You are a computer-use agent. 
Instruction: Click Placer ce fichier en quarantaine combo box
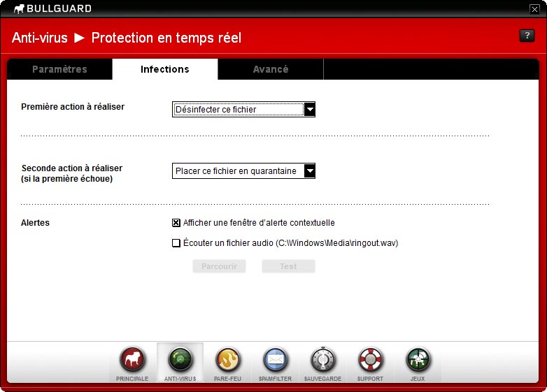pos(243,171)
